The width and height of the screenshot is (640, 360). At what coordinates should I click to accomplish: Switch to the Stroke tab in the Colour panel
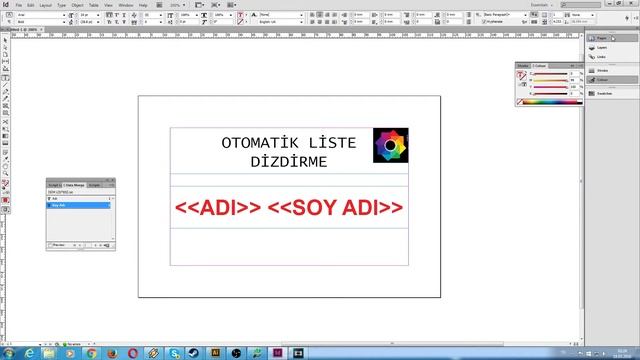click(523, 66)
